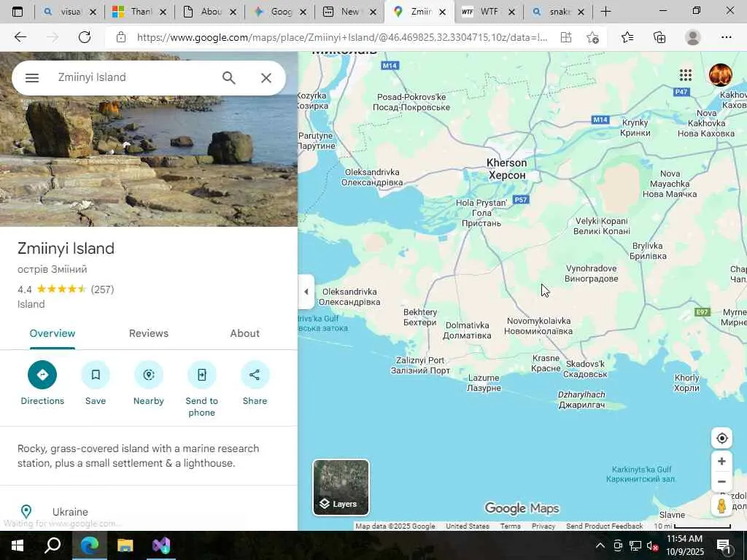
Task: Open browser Favorites list
Action: tap(627, 37)
